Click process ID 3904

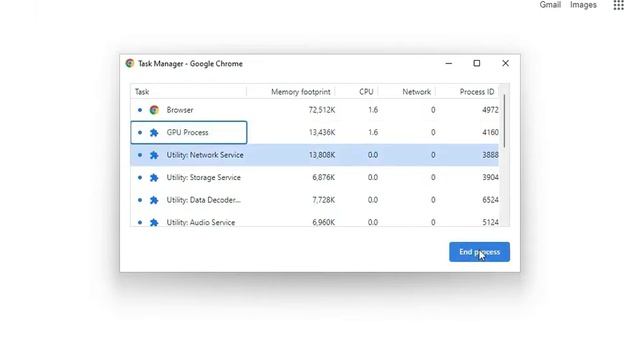[x=490, y=178]
